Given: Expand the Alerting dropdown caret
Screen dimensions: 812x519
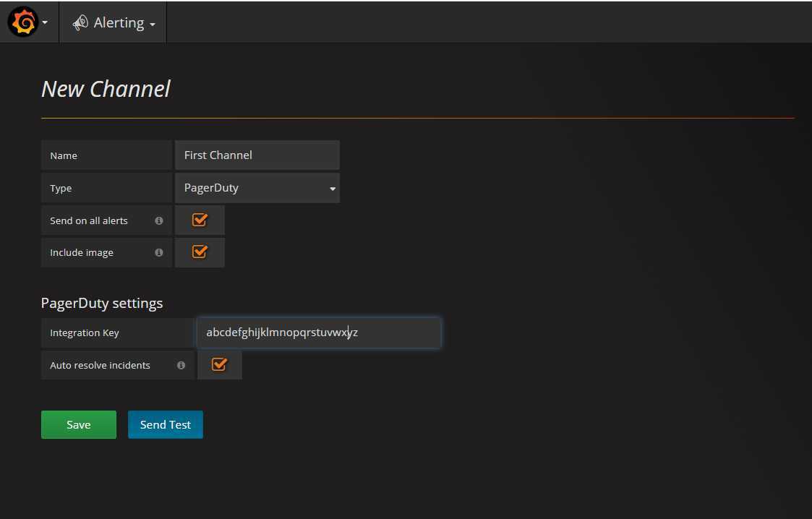Looking at the screenshot, I should pyautogui.click(x=153, y=25).
